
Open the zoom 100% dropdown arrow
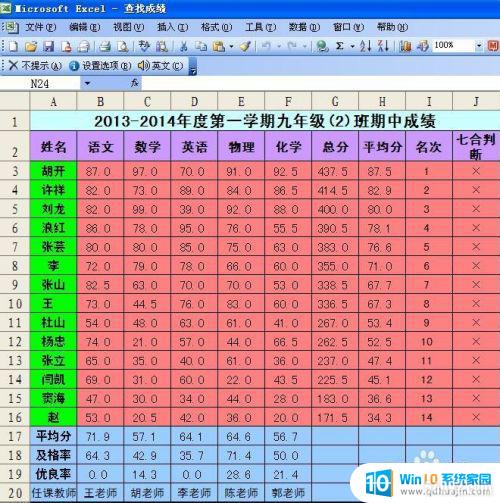479,46
